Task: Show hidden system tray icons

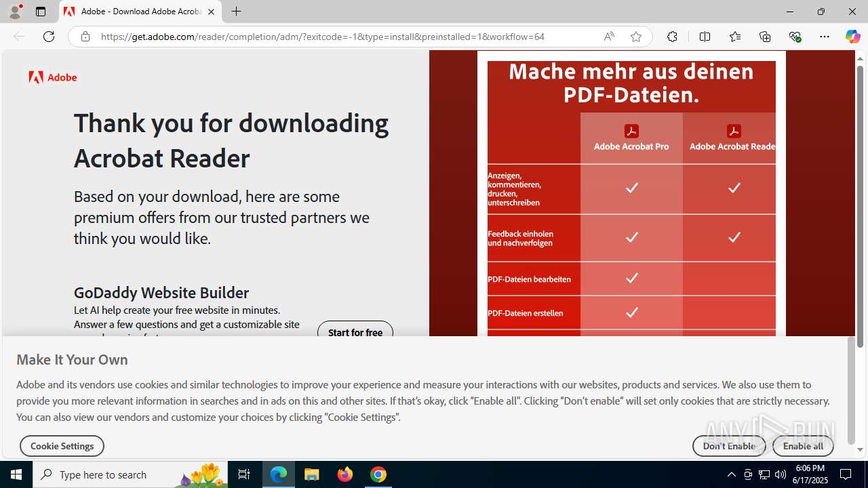Action: coord(731,474)
